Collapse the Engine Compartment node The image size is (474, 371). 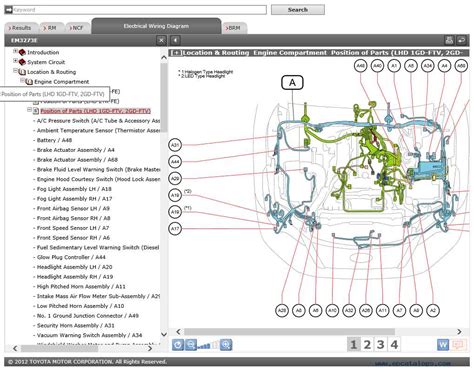point(22,80)
